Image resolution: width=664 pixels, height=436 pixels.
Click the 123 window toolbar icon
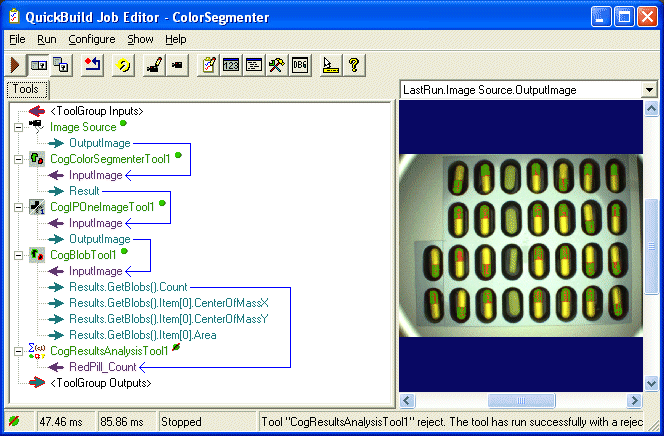231,65
